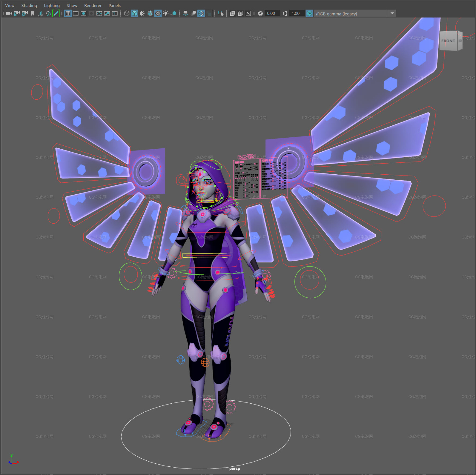This screenshot has height=475, width=476.
Task: Open the Show menu
Action: pyautogui.click(x=72, y=5)
